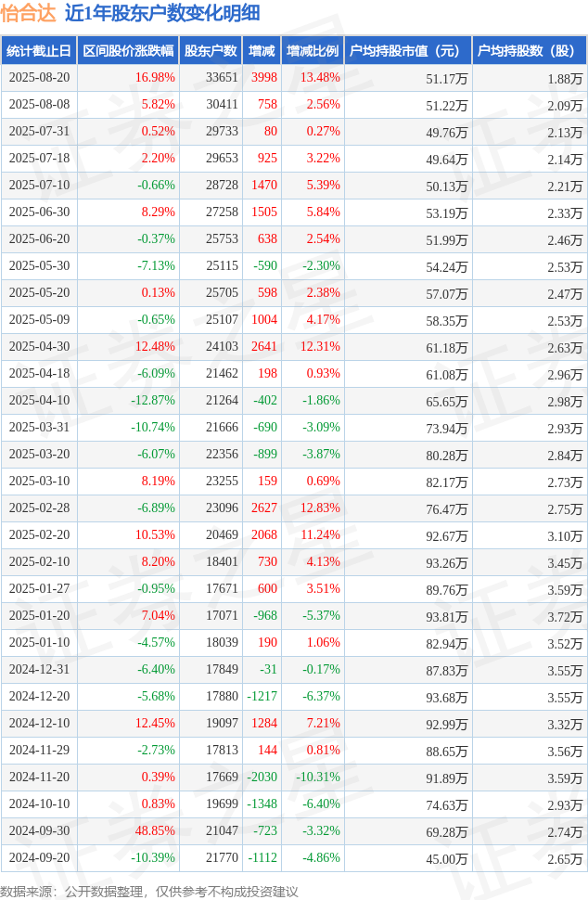The width and height of the screenshot is (588, 900).
Task: Click the 2024-09-20 date cell
Action: 39,858
